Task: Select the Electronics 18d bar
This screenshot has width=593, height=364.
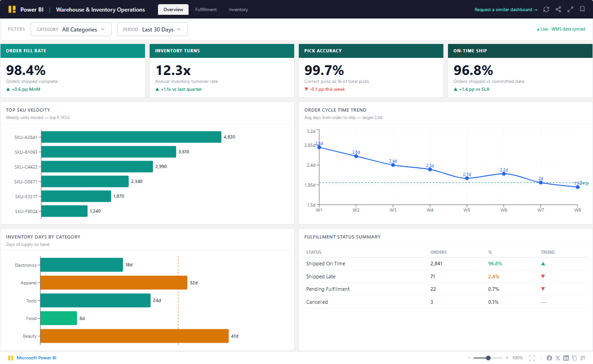Action: pos(82,265)
